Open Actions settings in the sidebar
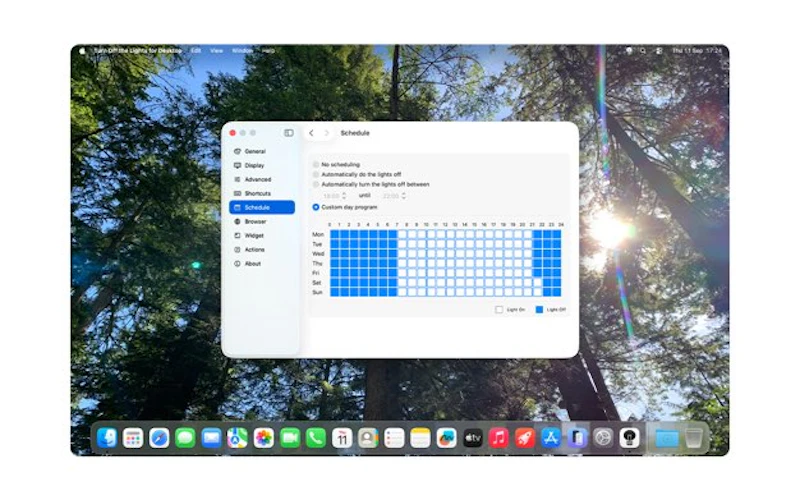Image resolution: width=800 pixels, height=500 pixels. (x=262, y=249)
